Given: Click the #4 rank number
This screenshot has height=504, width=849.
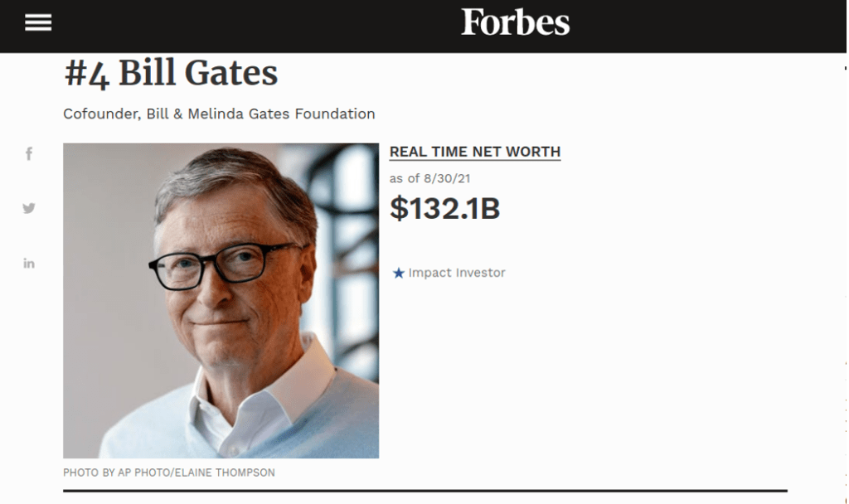Looking at the screenshot, I should [87, 75].
